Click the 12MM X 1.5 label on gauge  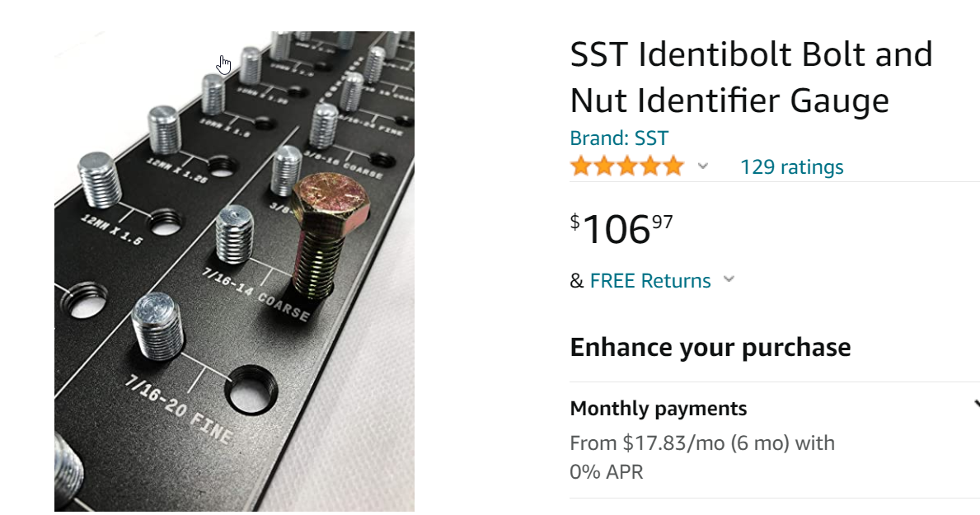coord(111,230)
